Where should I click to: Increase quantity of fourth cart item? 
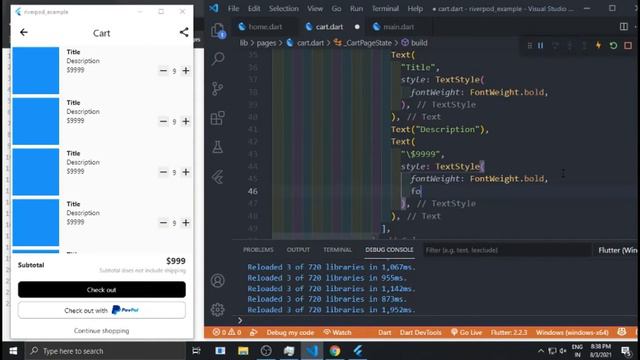tap(186, 222)
